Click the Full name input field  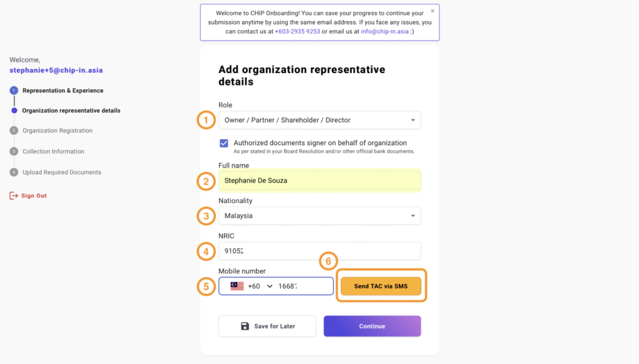[x=319, y=181]
